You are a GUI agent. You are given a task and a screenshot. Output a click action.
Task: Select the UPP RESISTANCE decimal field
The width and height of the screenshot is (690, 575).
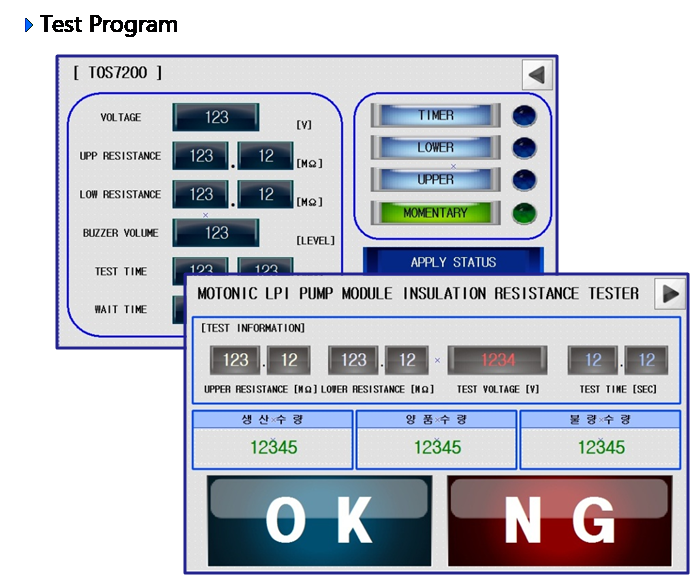[265, 155]
